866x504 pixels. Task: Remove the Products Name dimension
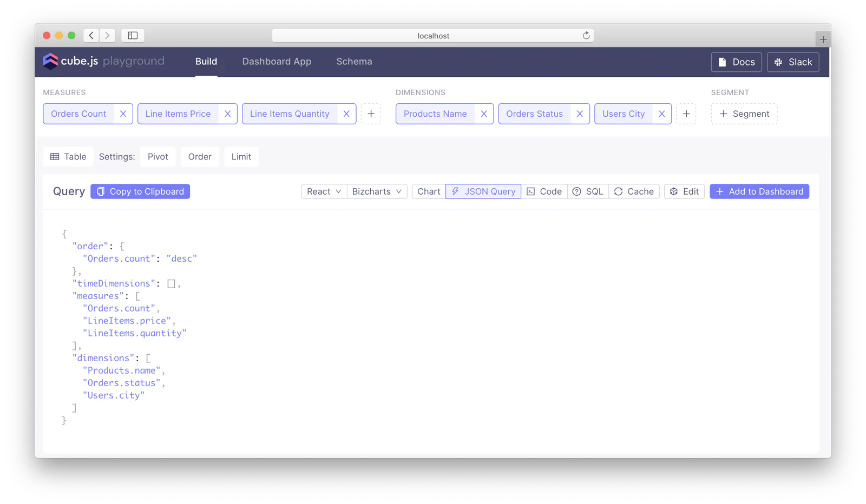[484, 114]
